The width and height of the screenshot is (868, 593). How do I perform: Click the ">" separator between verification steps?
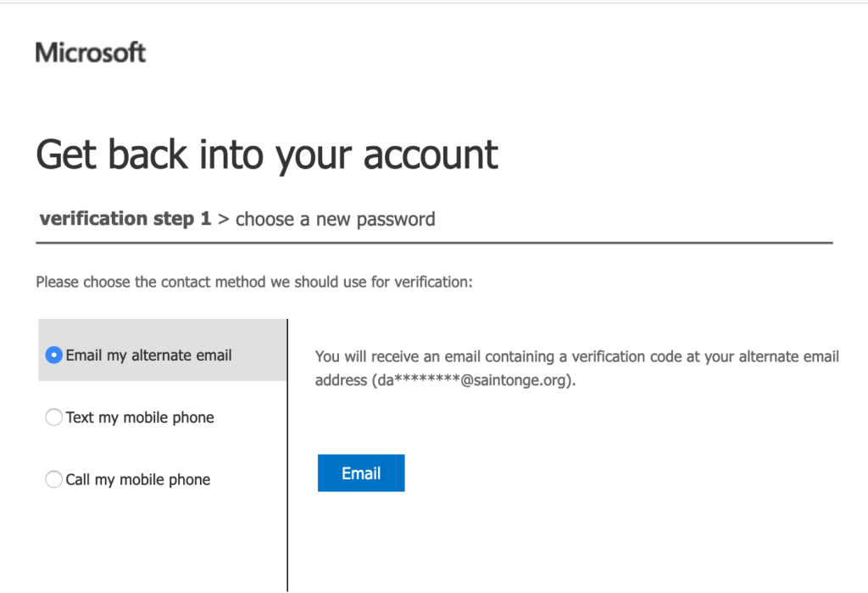[224, 220]
